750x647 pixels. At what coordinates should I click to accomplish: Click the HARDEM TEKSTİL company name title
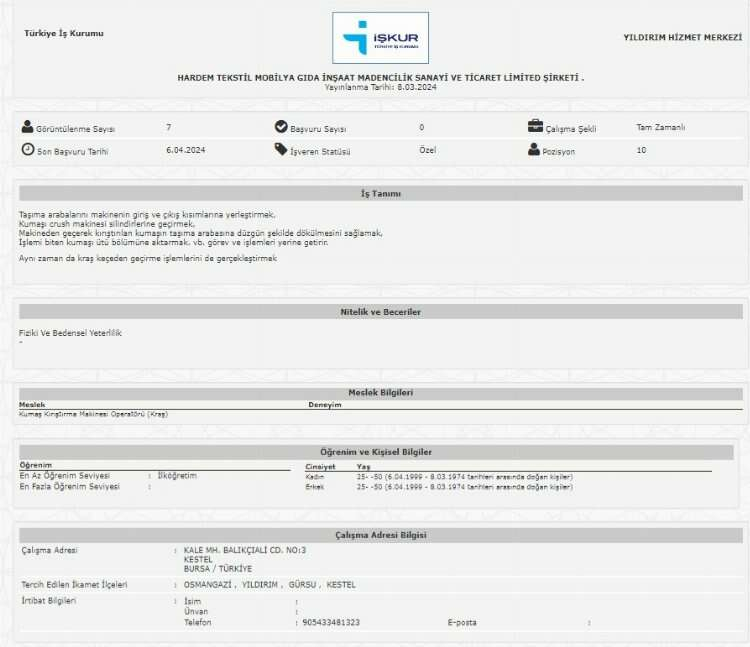[380, 77]
